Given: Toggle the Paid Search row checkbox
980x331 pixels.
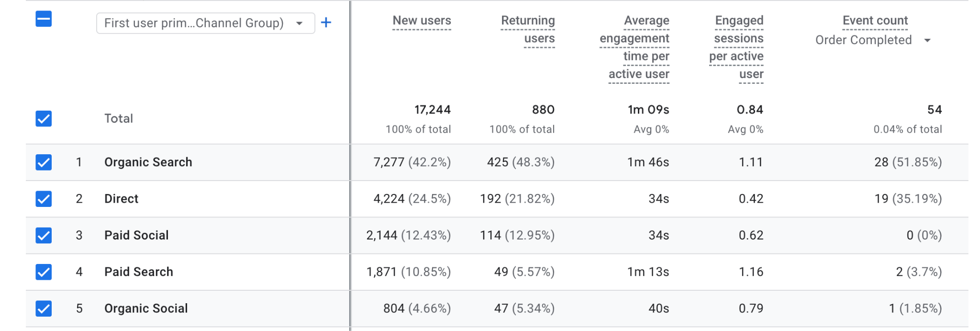Looking at the screenshot, I should [x=44, y=272].
